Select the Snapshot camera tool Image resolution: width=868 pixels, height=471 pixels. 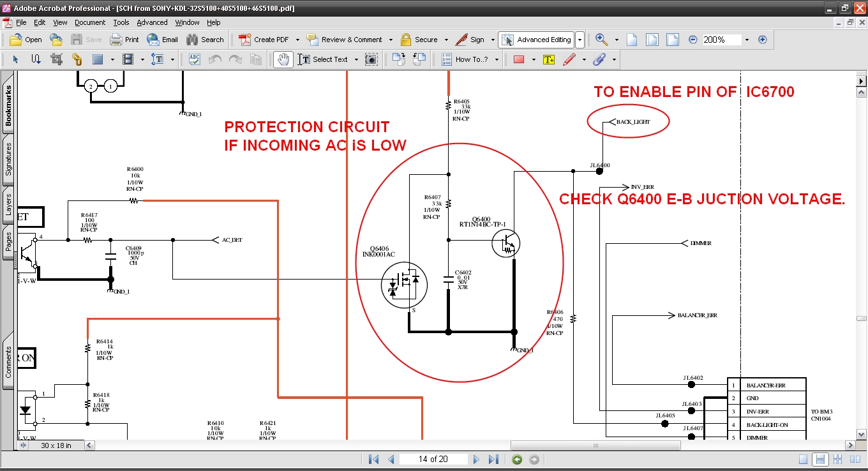coord(371,59)
